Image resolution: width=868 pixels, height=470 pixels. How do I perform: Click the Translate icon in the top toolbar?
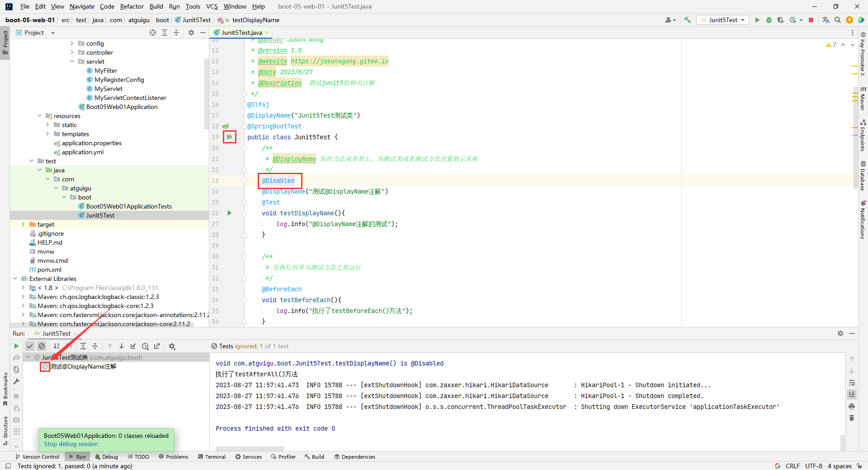pos(826,20)
